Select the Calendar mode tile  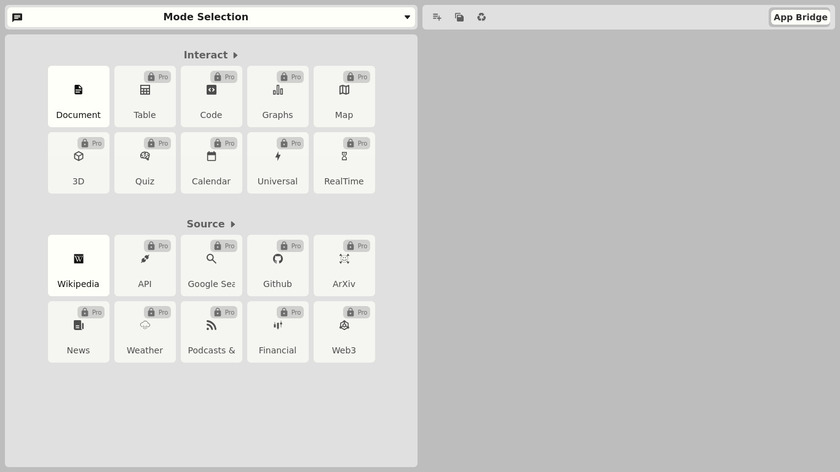211,163
